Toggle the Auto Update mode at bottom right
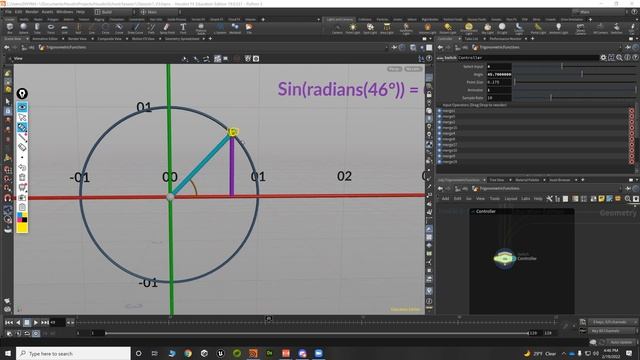This screenshot has height=360, width=640. coord(621,342)
